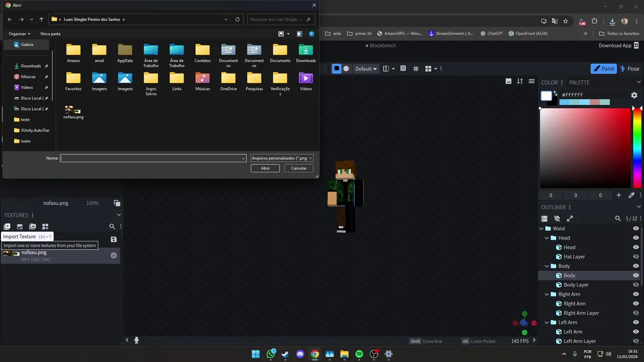
Task: Collapse the Head group in Outliner
Action: 547,238
